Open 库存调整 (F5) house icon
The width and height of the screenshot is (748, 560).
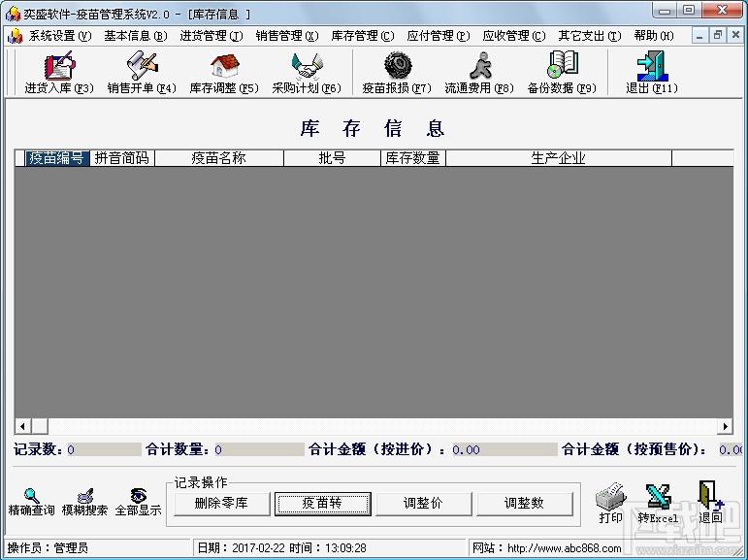point(224,72)
